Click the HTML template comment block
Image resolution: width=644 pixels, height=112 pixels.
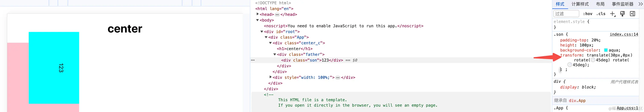coord(401,102)
